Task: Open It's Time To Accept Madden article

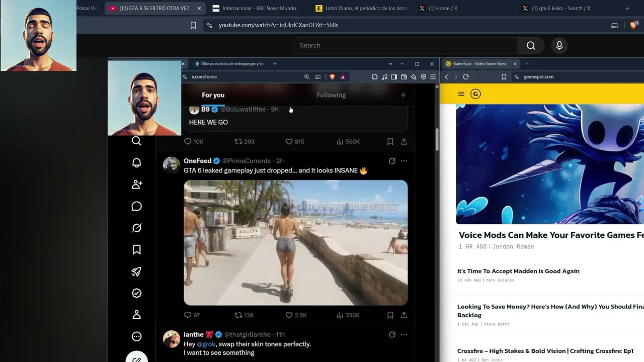Action: 518,271
